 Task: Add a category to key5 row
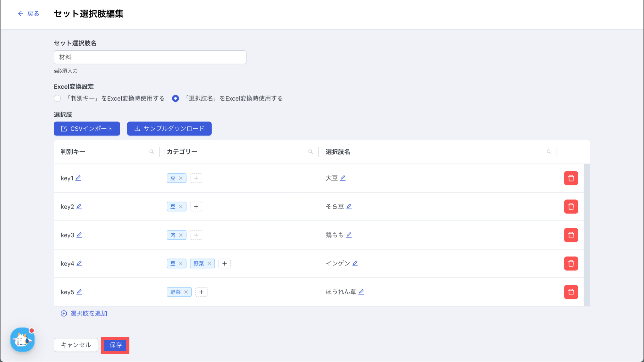click(x=201, y=292)
